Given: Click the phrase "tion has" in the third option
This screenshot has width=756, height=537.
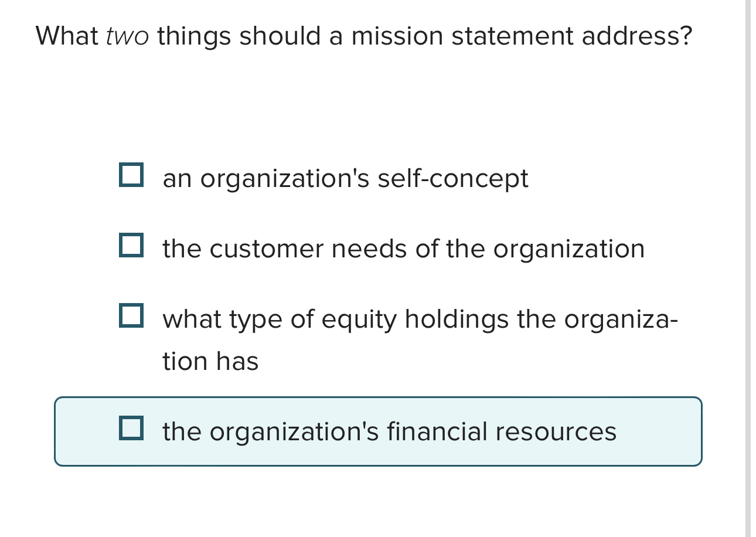Looking at the screenshot, I should [x=210, y=361].
